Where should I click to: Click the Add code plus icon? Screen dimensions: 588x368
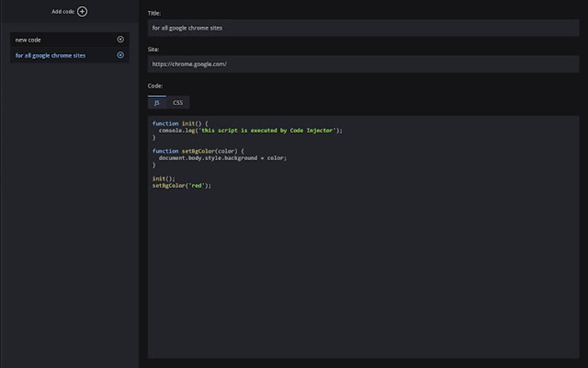(81, 11)
